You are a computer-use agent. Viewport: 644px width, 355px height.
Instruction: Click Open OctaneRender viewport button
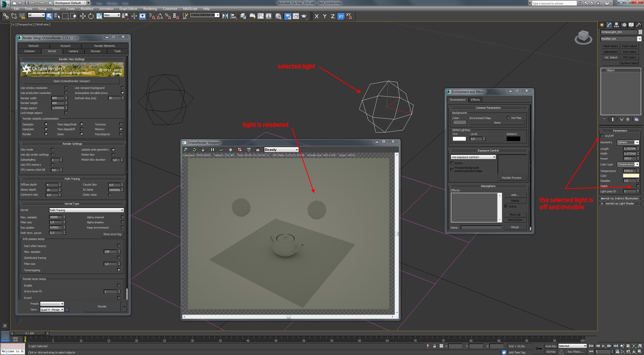[71, 81]
